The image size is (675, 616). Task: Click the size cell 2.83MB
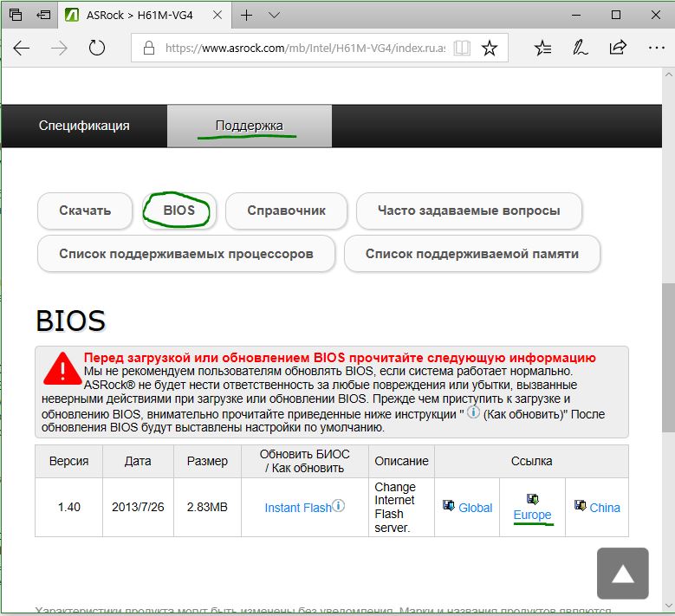[207, 507]
